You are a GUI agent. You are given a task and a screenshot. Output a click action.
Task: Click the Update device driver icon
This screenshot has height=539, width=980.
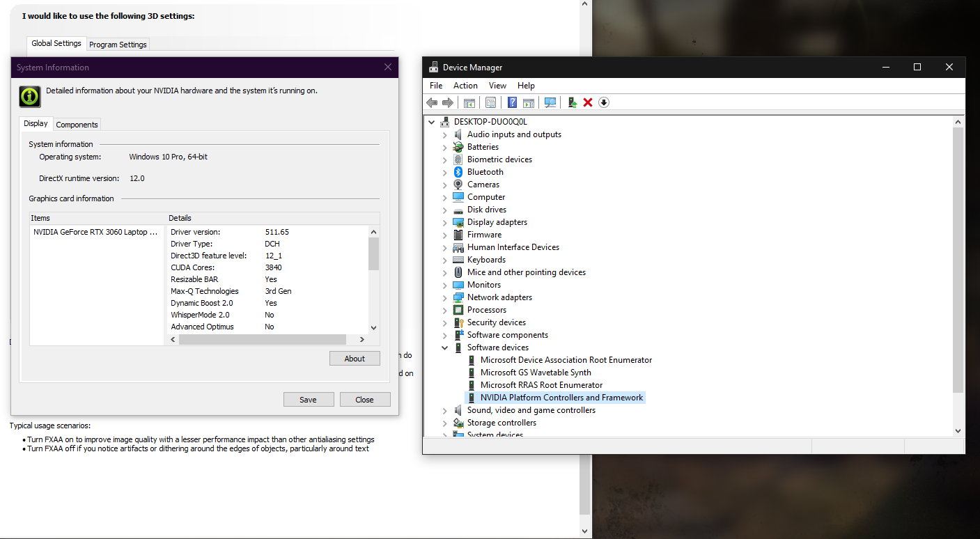[x=572, y=103]
